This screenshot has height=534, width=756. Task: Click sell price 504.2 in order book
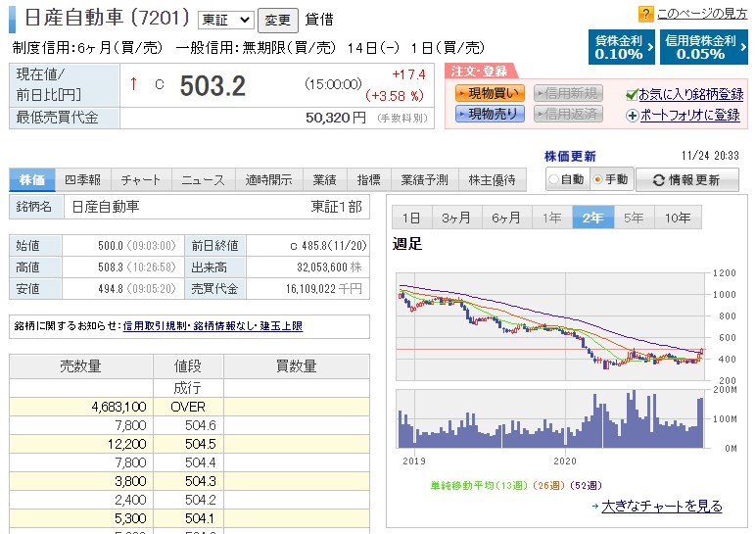tap(201, 500)
